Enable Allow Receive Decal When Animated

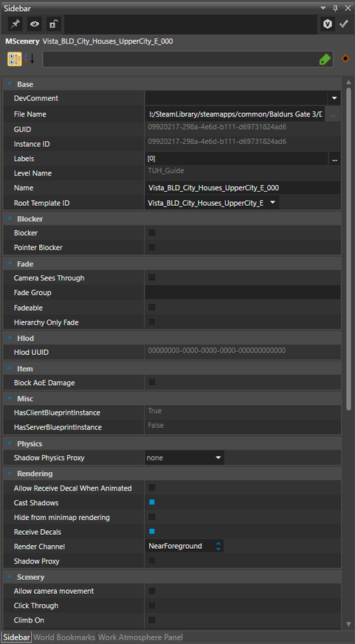click(152, 488)
